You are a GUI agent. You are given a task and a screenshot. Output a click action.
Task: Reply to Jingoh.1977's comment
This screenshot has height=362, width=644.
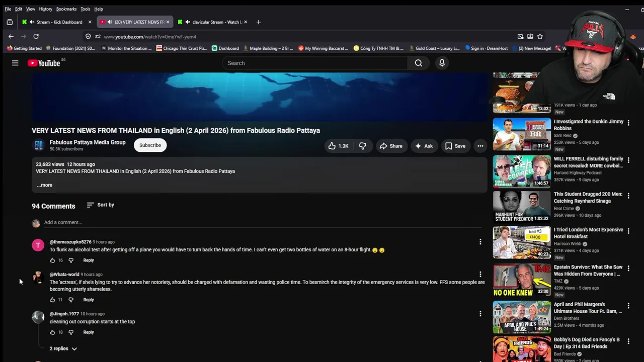(x=89, y=332)
